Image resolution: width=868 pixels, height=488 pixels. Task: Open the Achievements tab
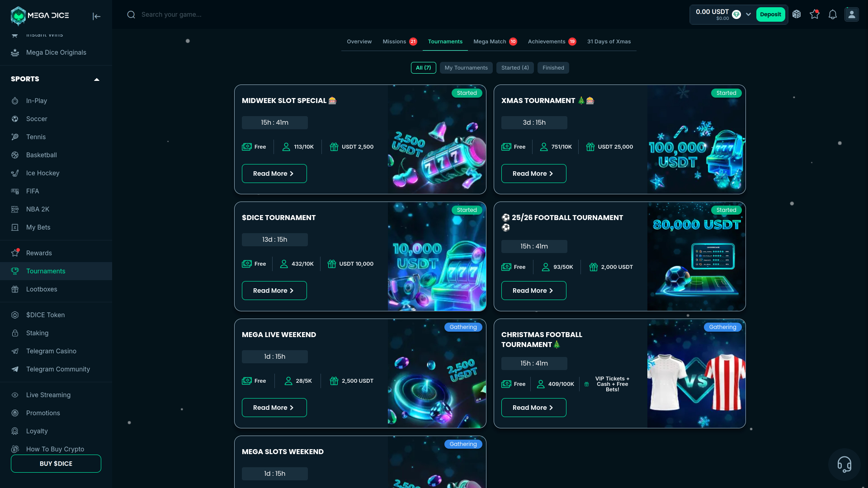[546, 42]
